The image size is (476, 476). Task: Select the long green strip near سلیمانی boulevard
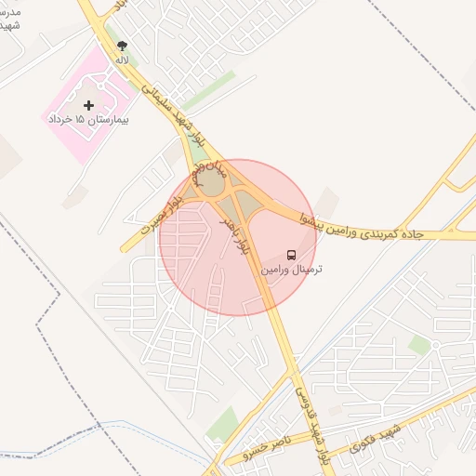[x=209, y=90]
